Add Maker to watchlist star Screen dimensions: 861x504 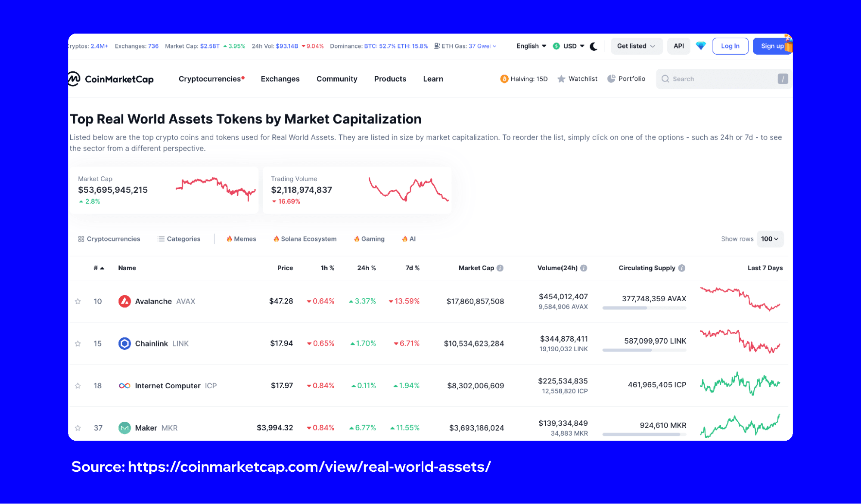coord(78,428)
